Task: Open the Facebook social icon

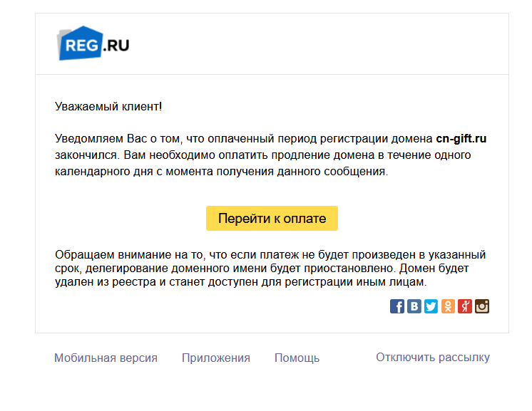Action: click(397, 306)
